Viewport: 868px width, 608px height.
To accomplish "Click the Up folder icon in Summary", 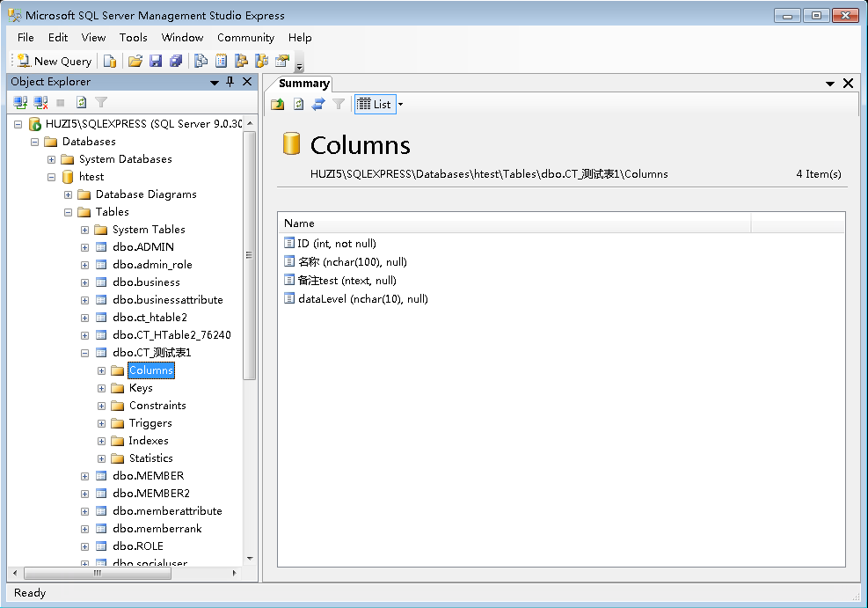I will tap(278, 104).
